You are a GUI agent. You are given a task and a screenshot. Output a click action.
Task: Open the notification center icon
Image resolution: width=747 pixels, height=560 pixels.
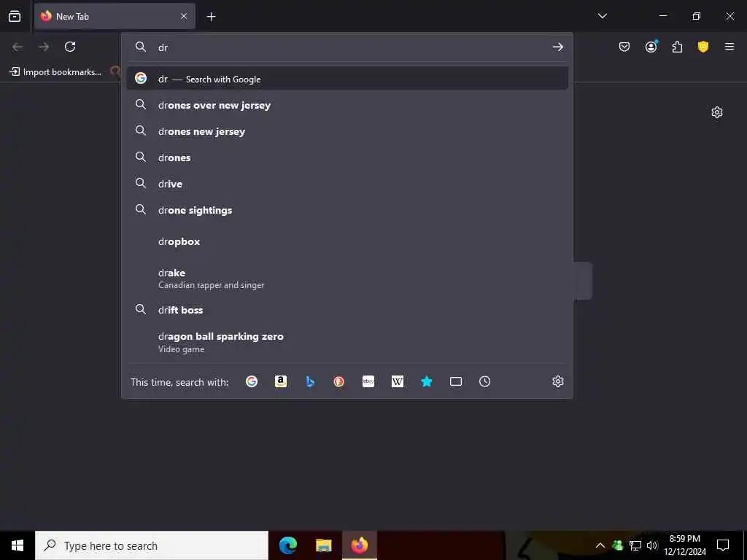(x=723, y=545)
